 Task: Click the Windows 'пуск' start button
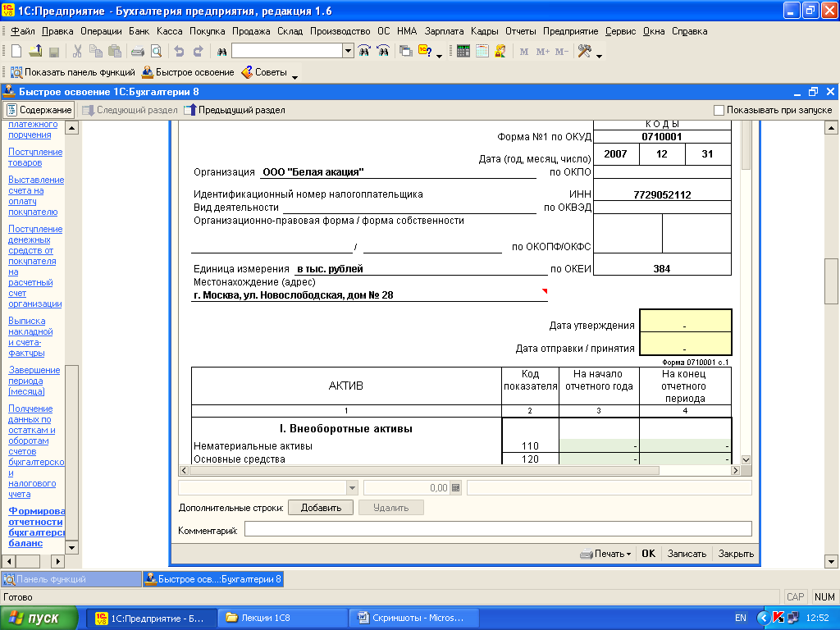(x=39, y=618)
